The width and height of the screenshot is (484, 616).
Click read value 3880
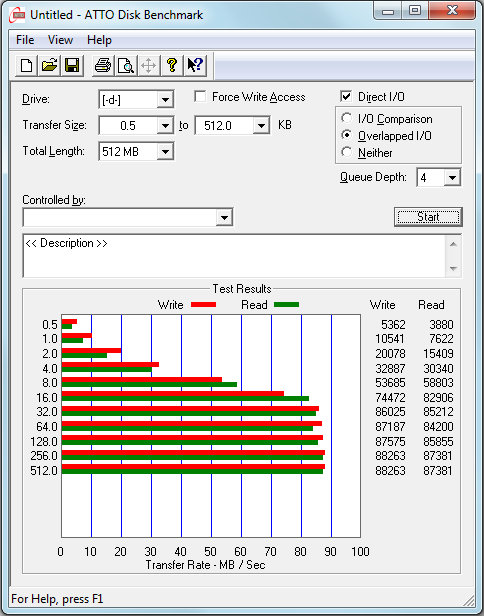pos(441,324)
